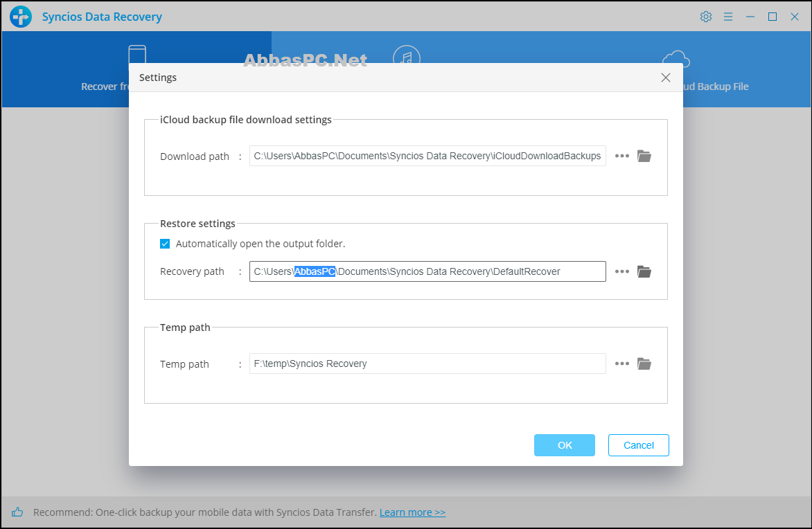Image resolution: width=812 pixels, height=529 pixels.
Task: Confirm settings with OK button
Action: point(565,445)
